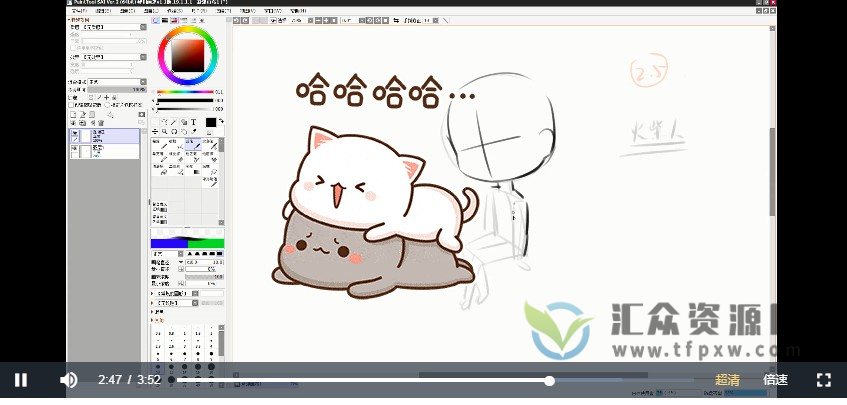Select the zoom magnifier tool

click(x=164, y=132)
